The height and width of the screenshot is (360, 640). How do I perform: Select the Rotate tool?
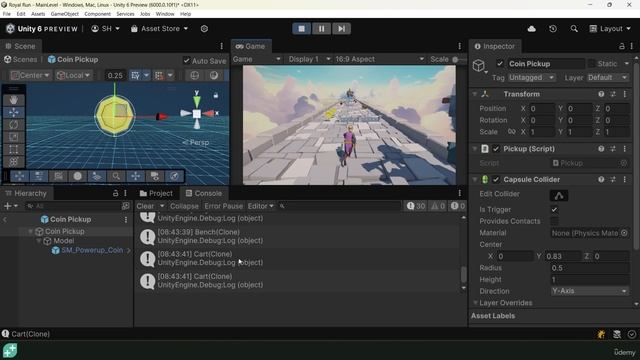(13, 124)
